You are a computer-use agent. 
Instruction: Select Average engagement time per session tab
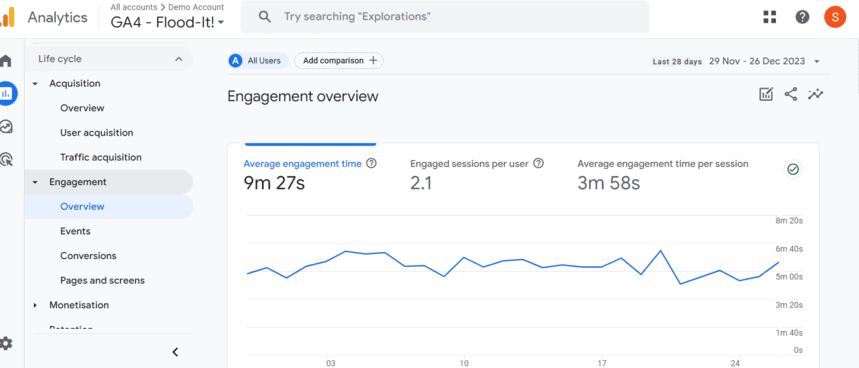pyautogui.click(x=663, y=175)
